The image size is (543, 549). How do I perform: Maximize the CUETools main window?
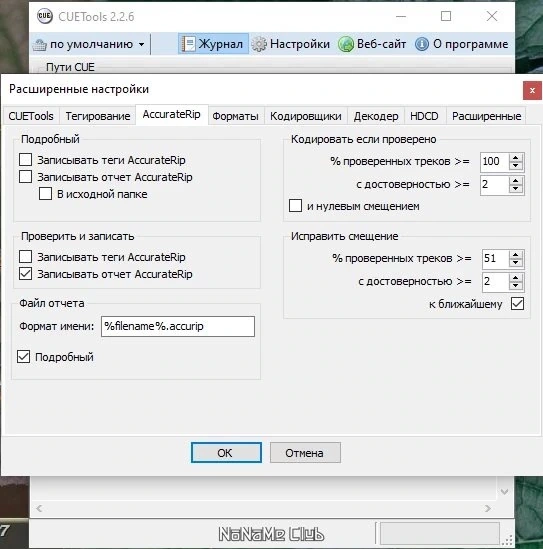point(446,16)
